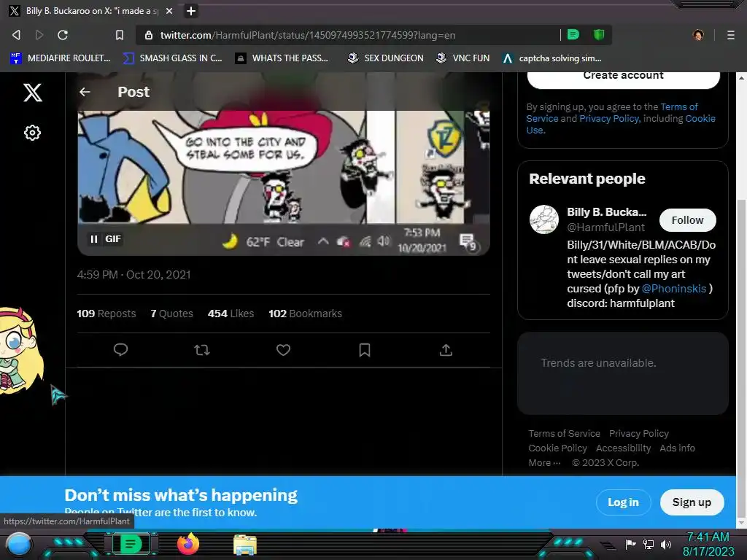Open captcha solving sim... bookmark
Viewport: 747px width, 560px height.
click(x=552, y=58)
